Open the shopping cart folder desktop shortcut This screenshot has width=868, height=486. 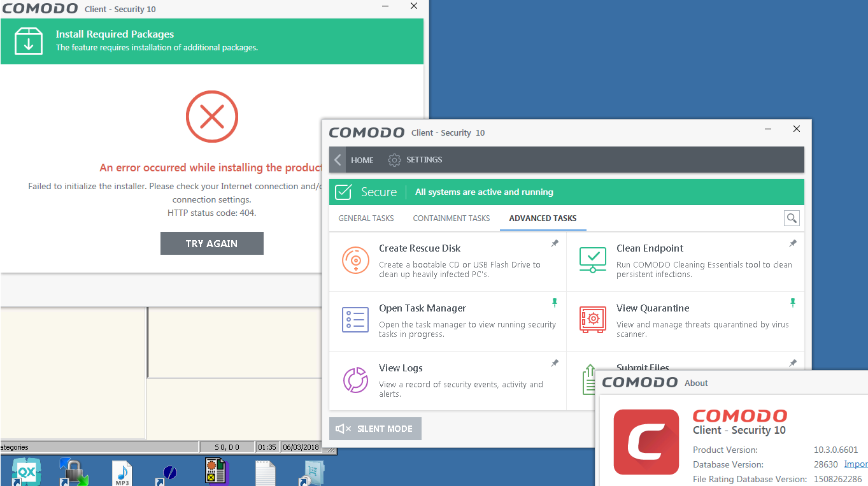pyautogui.click(x=312, y=474)
